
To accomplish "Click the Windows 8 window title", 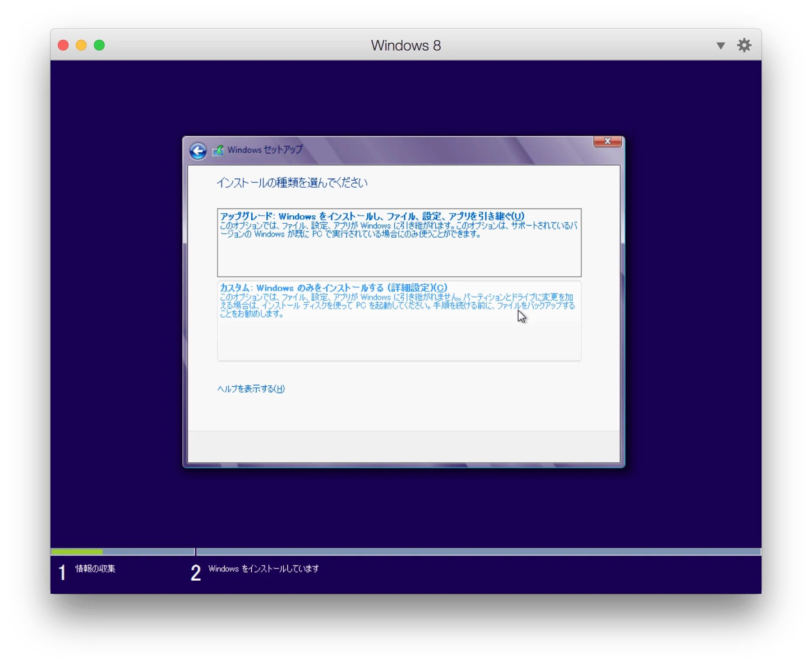I will (x=406, y=46).
